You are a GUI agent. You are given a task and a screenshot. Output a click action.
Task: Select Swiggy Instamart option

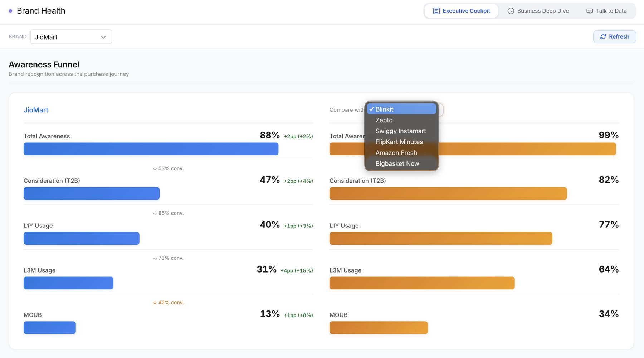pos(401,131)
